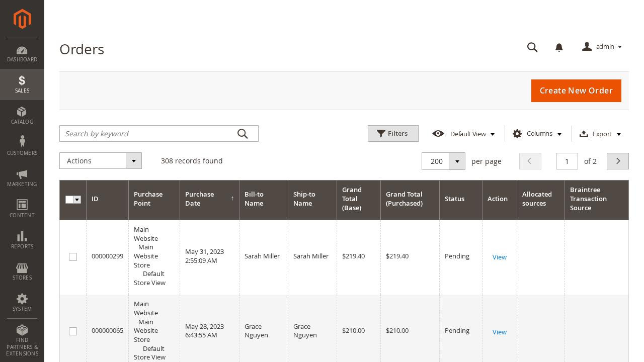Open the Stores sidebar menu
644x362 pixels.
(x=22, y=271)
